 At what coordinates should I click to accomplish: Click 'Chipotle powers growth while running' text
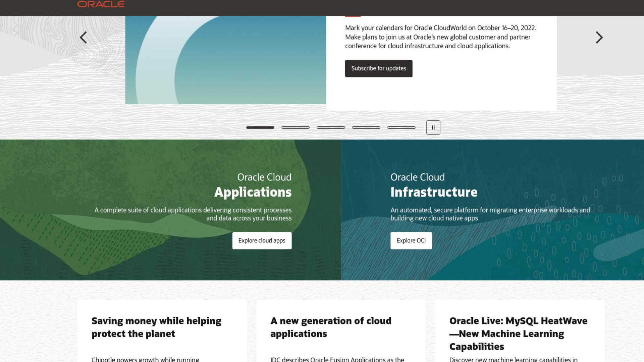coord(145,359)
